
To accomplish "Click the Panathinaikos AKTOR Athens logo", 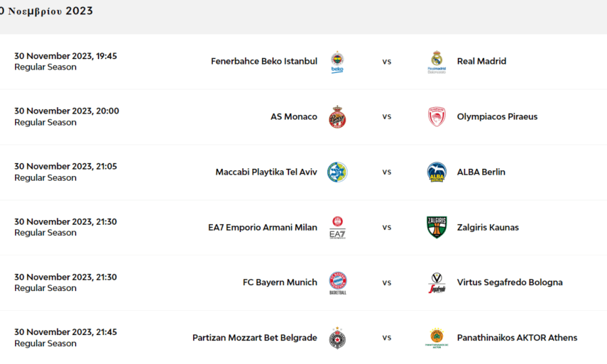I will pos(437,338).
